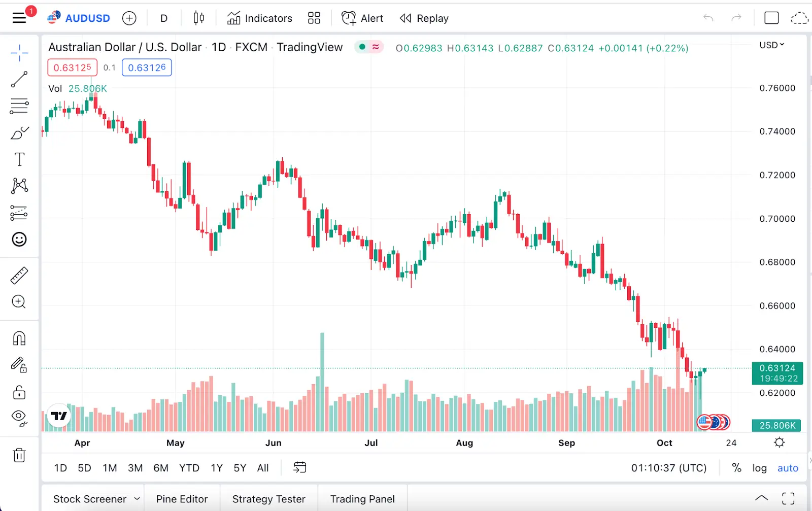Start bar Replay mode
The width and height of the screenshot is (812, 511).
click(x=424, y=18)
